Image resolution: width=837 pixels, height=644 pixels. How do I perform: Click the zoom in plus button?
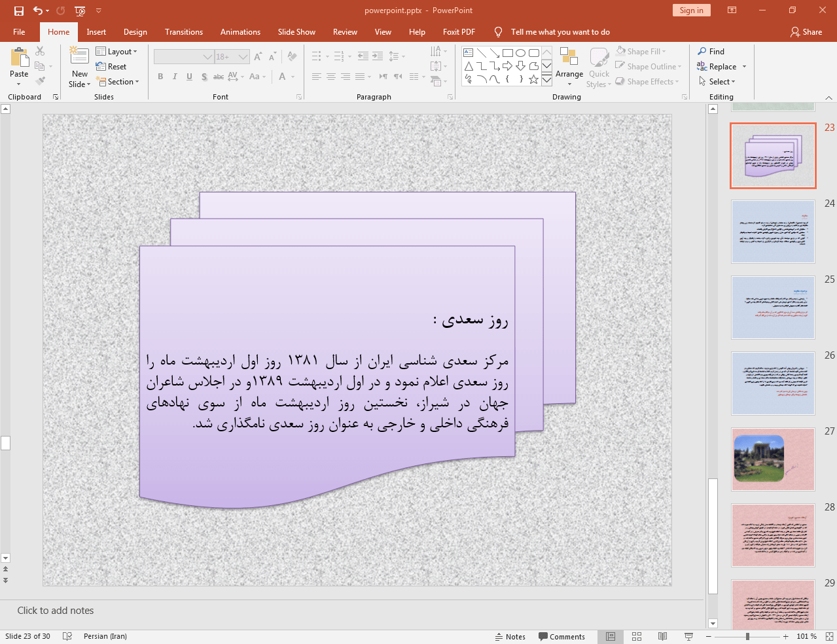click(x=786, y=636)
